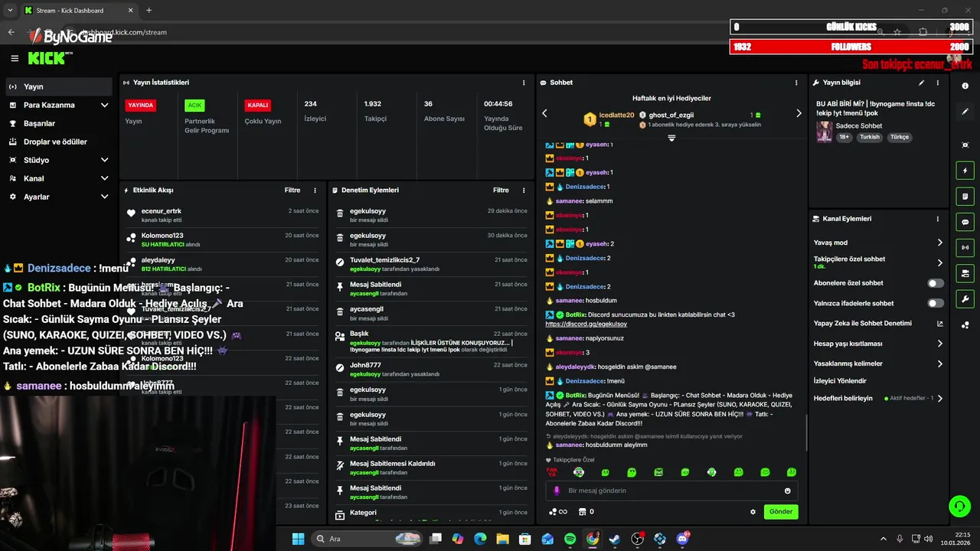Open Windows Start menu
The image size is (980, 551).
pyautogui.click(x=298, y=539)
